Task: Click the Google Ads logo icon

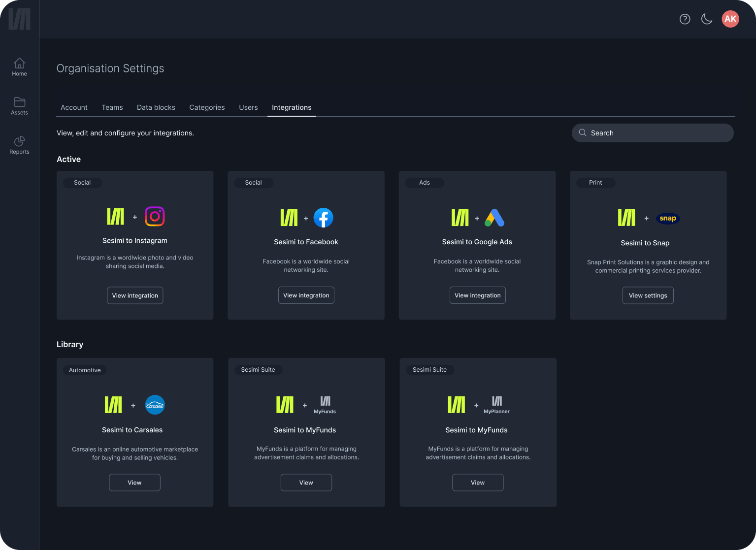Action: click(494, 218)
